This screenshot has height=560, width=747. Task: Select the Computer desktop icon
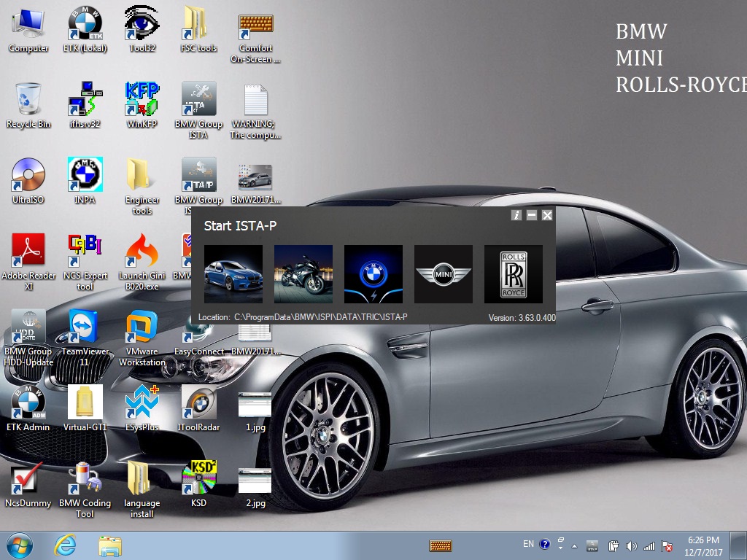[x=28, y=29]
